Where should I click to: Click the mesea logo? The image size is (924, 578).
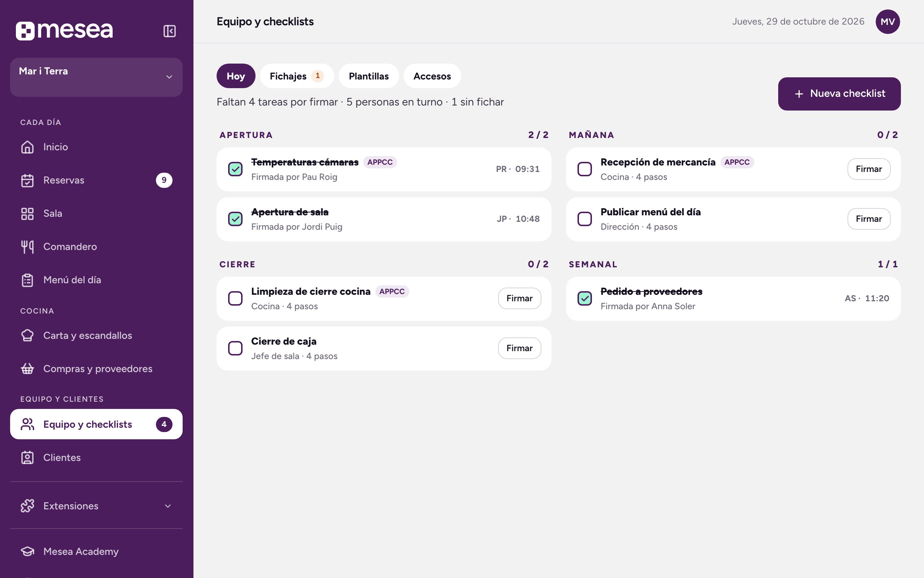(64, 31)
